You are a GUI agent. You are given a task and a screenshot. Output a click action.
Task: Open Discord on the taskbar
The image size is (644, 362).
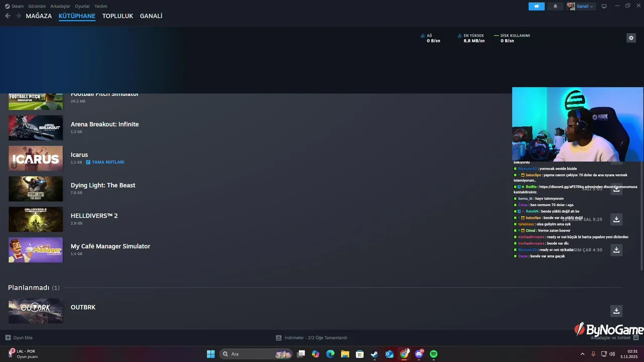pos(419,354)
